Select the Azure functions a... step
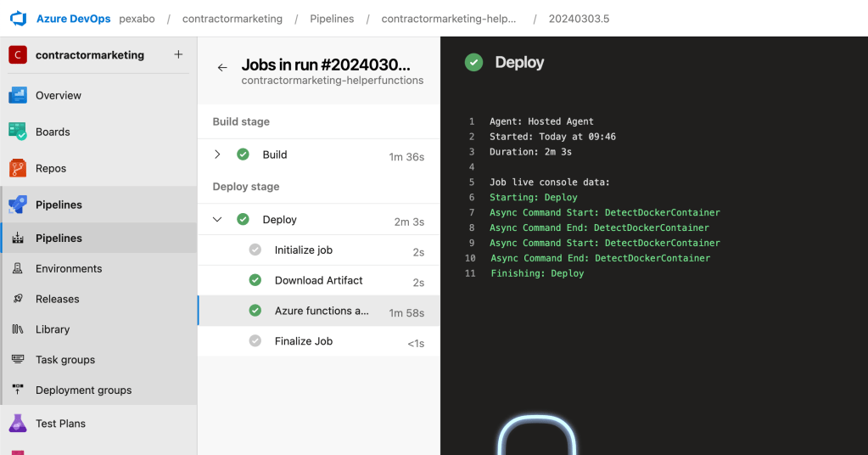 (319, 311)
